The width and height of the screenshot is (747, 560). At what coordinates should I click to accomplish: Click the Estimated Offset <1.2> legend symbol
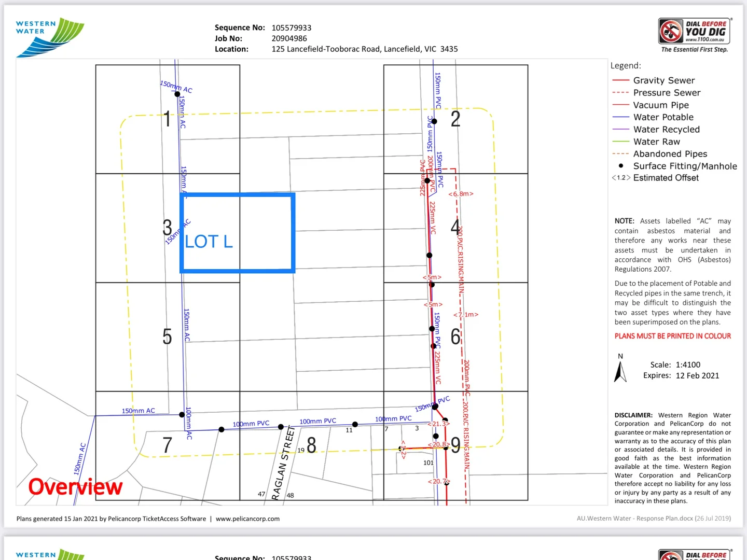pos(621,178)
